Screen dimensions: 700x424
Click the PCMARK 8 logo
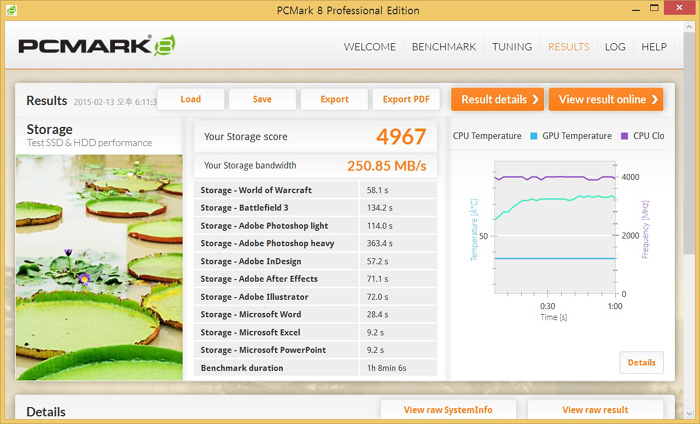point(97,45)
